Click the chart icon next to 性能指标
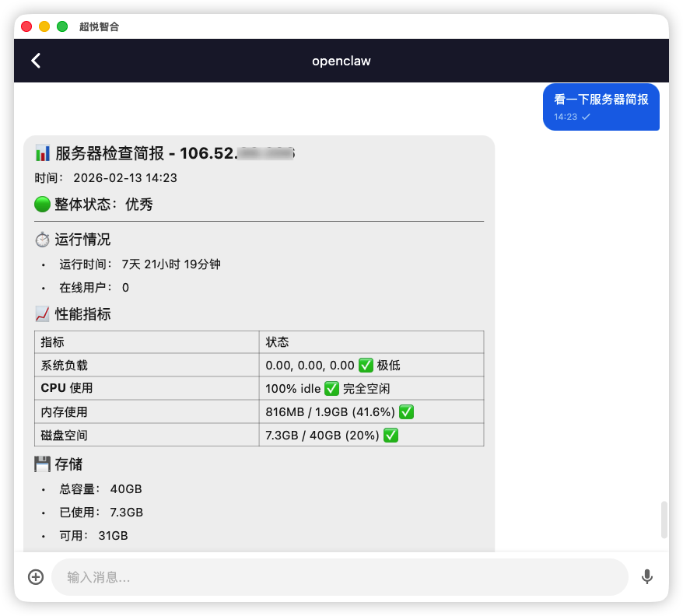The height and width of the screenshot is (616, 683). pos(43,313)
